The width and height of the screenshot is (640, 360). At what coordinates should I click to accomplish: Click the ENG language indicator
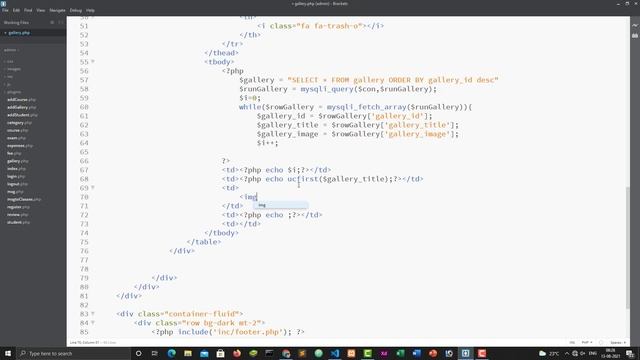coord(593,353)
